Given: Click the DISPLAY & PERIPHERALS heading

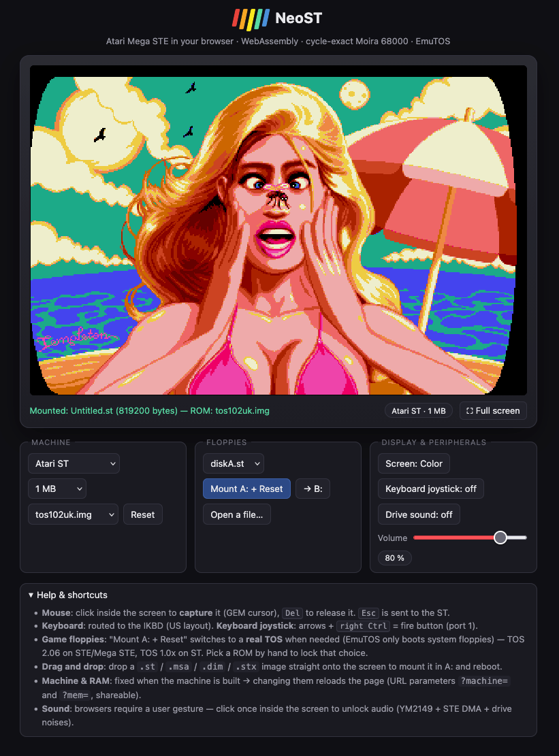Looking at the screenshot, I should 434,442.
